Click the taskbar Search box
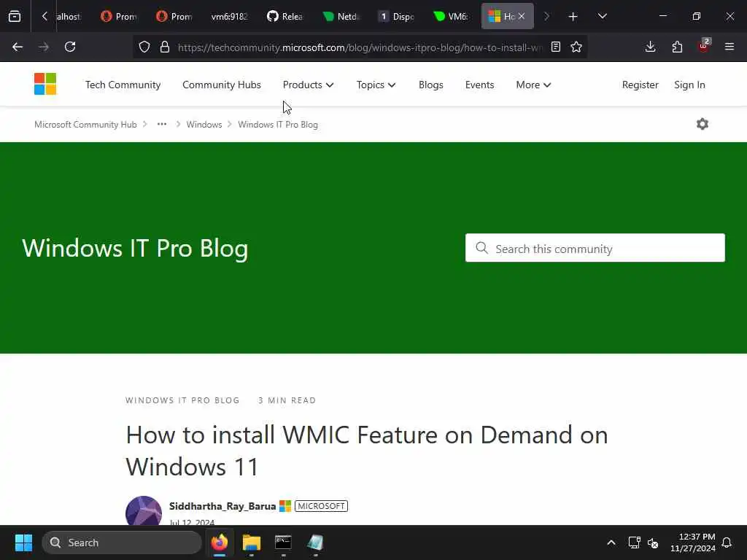The width and height of the screenshot is (747, 560). point(122,542)
